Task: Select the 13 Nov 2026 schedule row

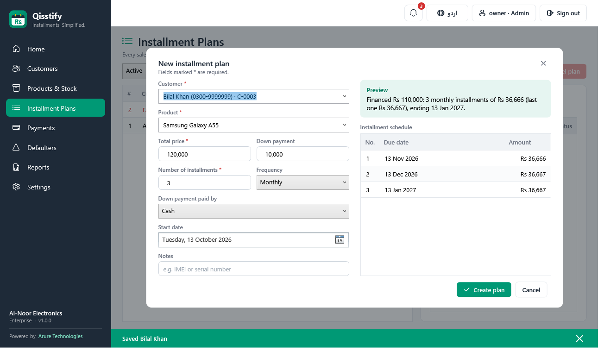Action: pyautogui.click(x=456, y=158)
